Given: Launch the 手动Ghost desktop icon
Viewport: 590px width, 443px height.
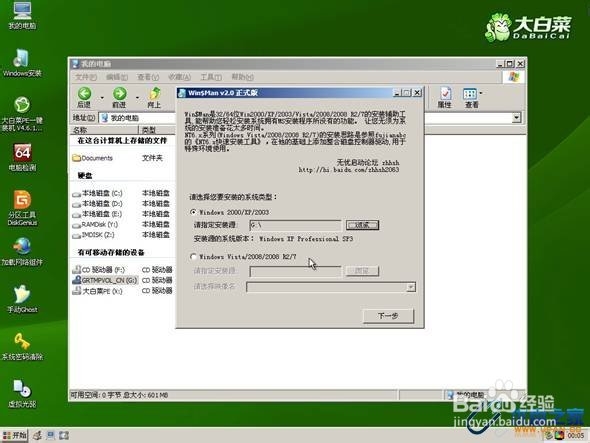Looking at the screenshot, I should click(22, 299).
